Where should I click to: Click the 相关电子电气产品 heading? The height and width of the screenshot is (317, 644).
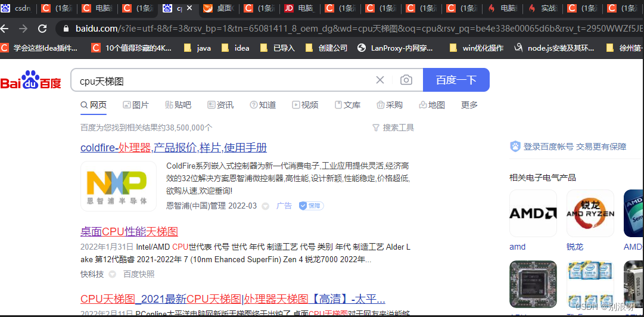[543, 178]
